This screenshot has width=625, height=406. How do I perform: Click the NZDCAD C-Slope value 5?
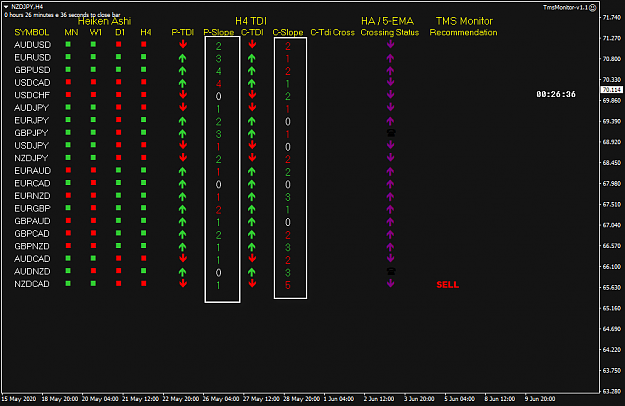point(288,285)
